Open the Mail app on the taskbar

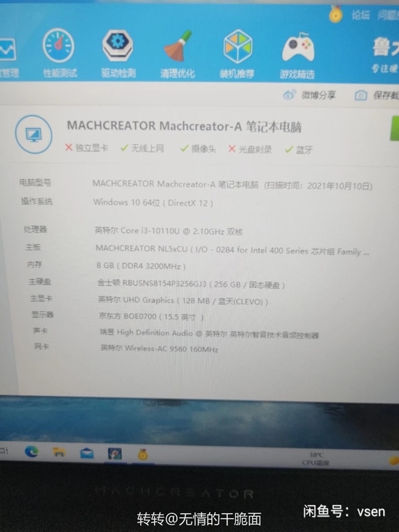(87, 453)
